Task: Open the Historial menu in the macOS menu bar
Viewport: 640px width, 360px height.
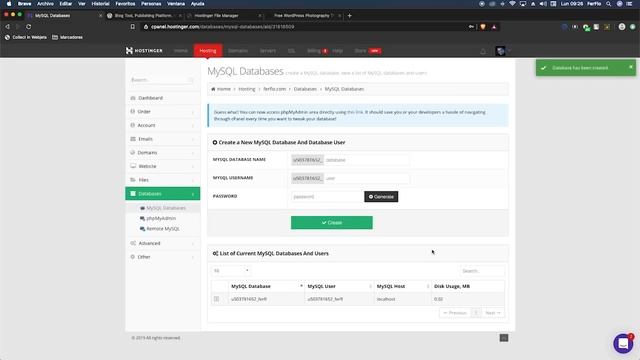Action: point(100,4)
